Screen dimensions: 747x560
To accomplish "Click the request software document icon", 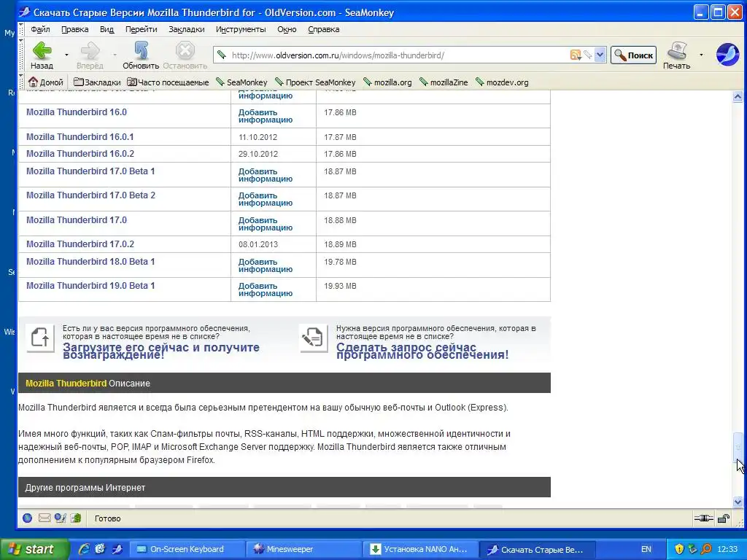I will pyautogui.click(x=314, y=338).
